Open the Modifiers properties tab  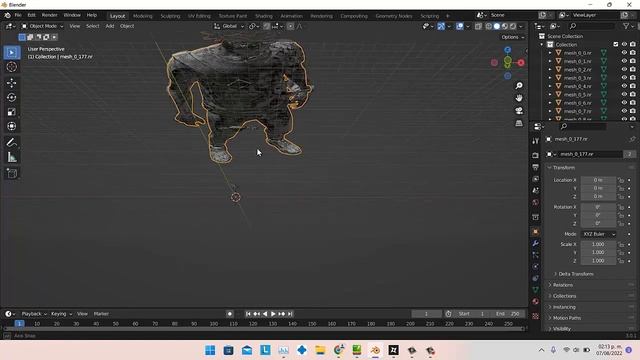(536, 243)
